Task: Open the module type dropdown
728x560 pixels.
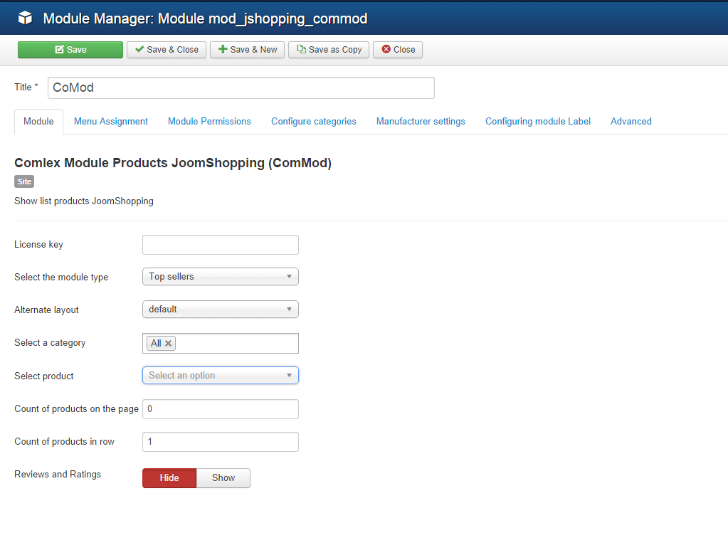Action: (220, 277)
